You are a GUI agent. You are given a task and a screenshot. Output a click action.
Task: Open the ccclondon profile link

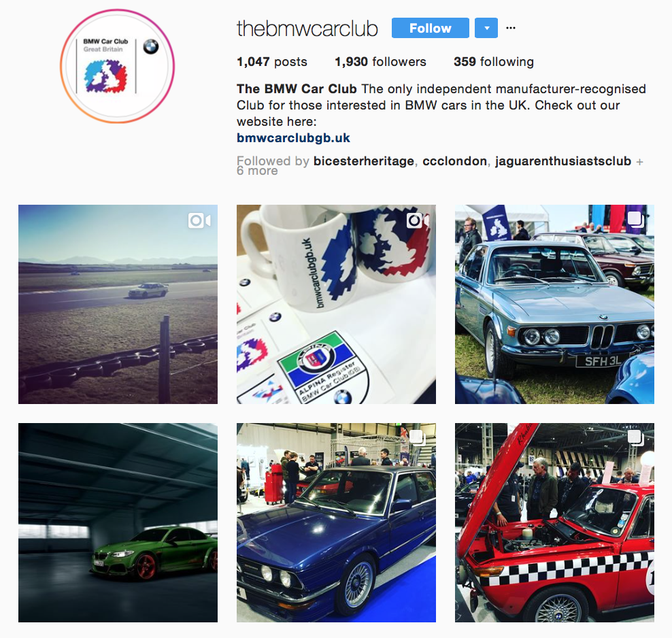[x=454, y=161]
